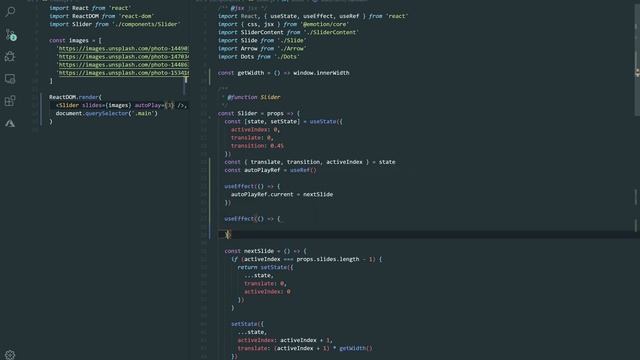Open the Run and Debug view
Screen dimensions: 640x360
click(10, 56)
